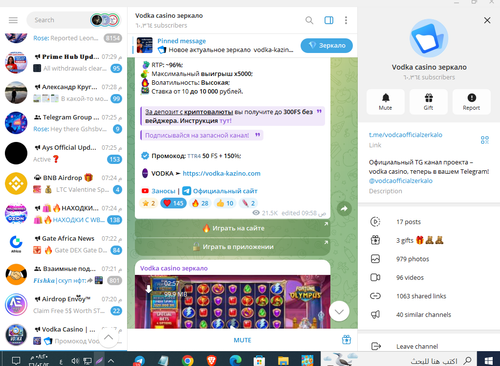Click @vodcaofficialzerkalo in description
This screenshot has width=500, height=366.
tap(401, 181)
